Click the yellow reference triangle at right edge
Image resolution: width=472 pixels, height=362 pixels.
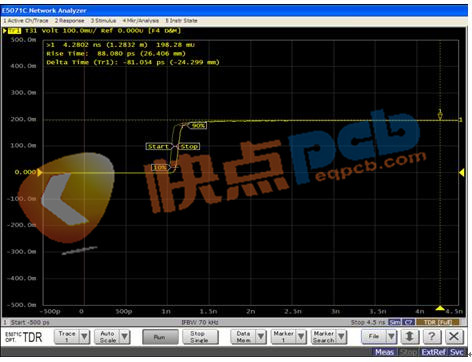[461, 172]
